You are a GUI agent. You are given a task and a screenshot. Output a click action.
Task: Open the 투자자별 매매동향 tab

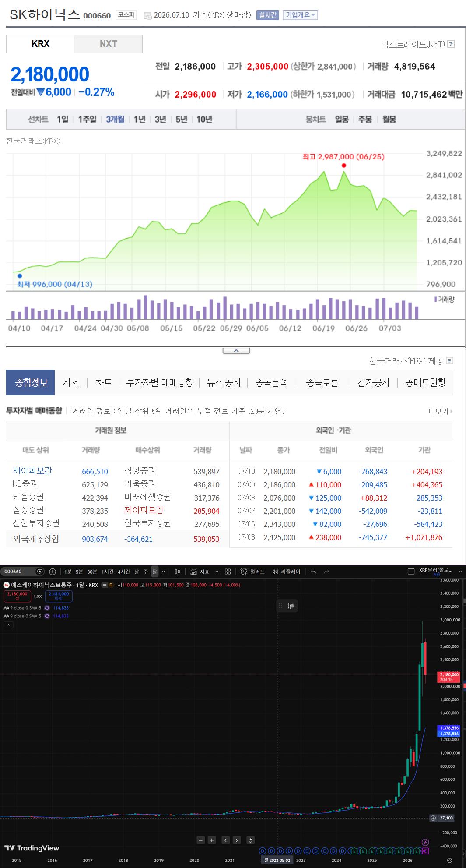(160, 382)
